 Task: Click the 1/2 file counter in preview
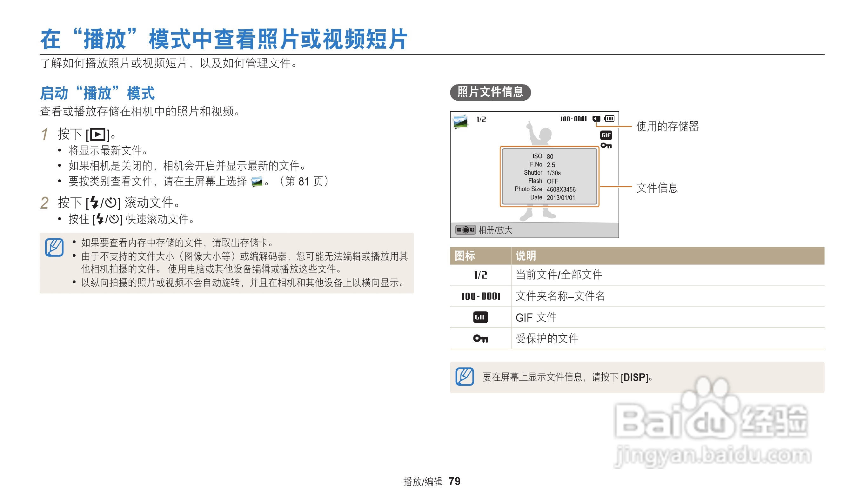click(x=481, y=119)
